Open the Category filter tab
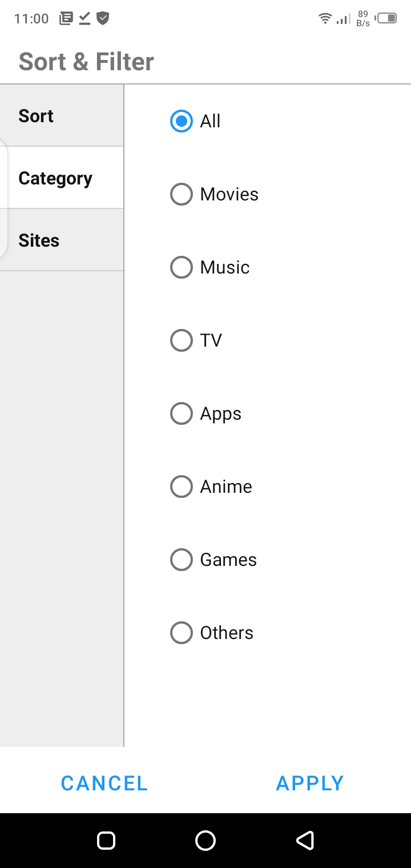 coord(62,178)
